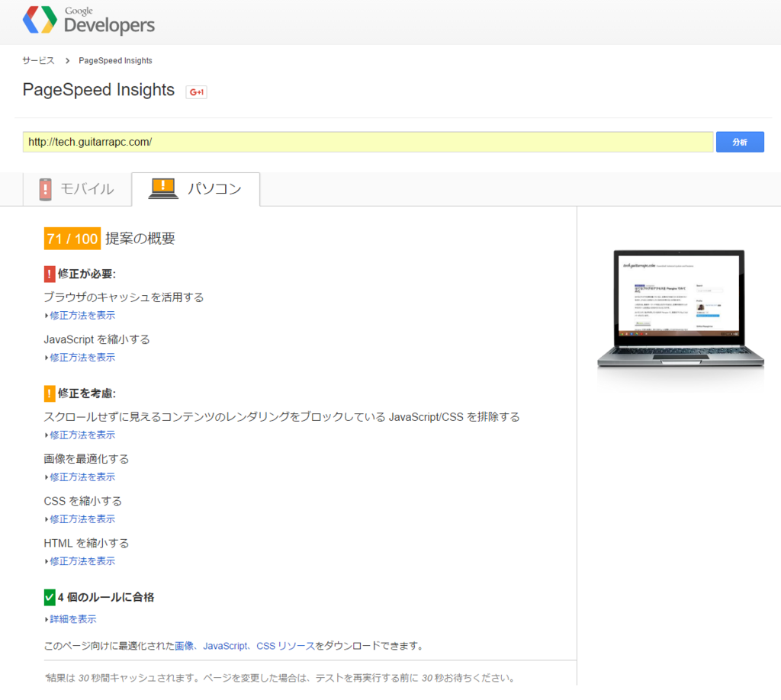The width and height of the screenshot is (781, 700).
Task: Open the サービス breadcrumb link
Action: [x=38, y=61]
